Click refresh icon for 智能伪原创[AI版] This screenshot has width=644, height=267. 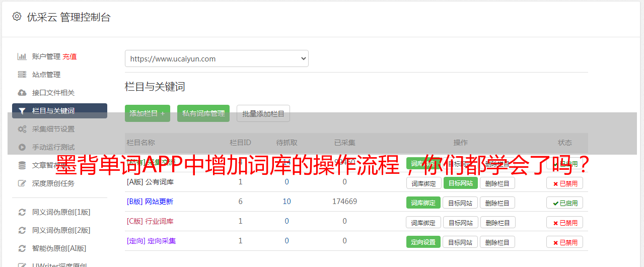click(22, 248)
